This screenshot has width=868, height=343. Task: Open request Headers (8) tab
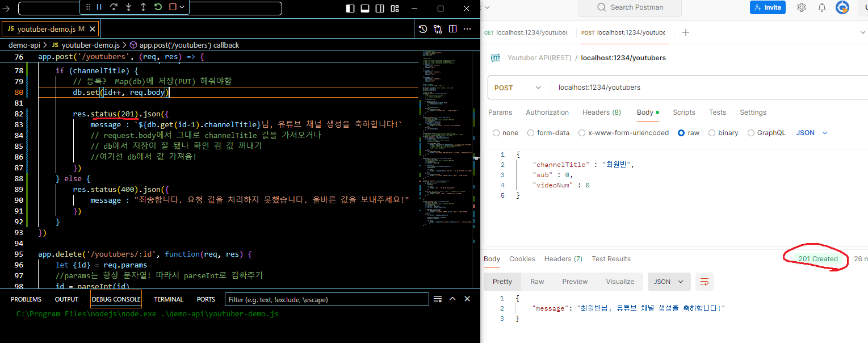tap(602, 112)
